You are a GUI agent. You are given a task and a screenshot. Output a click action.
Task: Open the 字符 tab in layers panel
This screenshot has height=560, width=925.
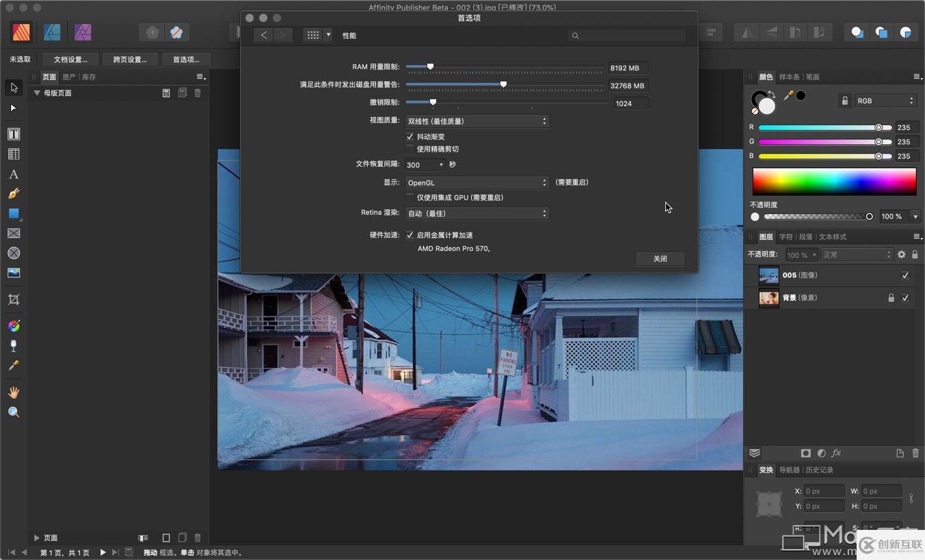coord(786,237)
